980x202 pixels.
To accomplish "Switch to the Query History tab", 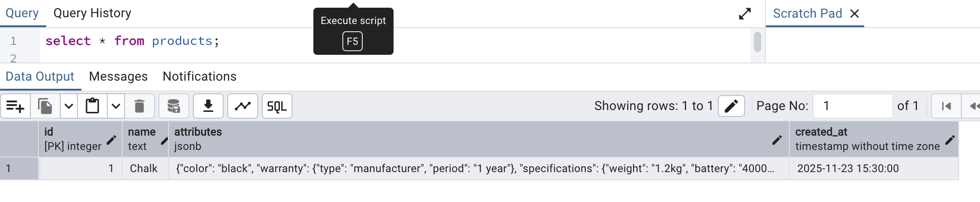I will (x=92, y=13).
